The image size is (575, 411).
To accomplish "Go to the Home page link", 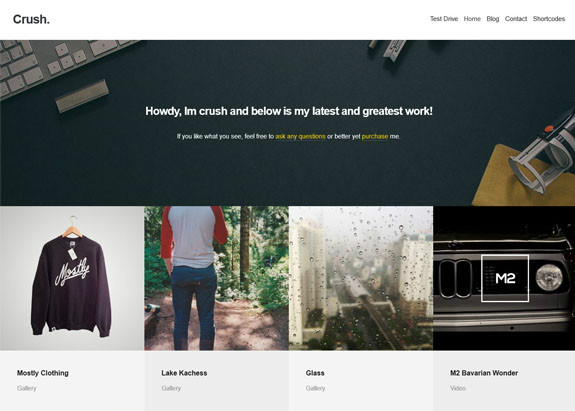I will coord(472,19).
